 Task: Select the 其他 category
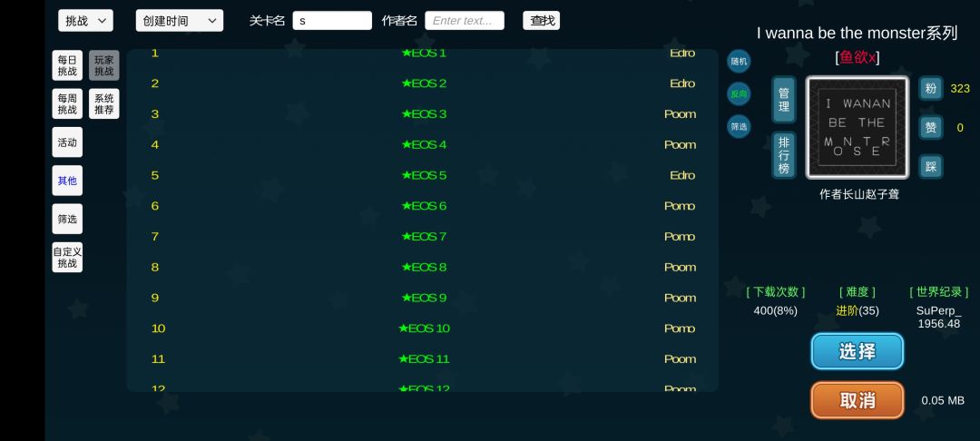point(67,181)
